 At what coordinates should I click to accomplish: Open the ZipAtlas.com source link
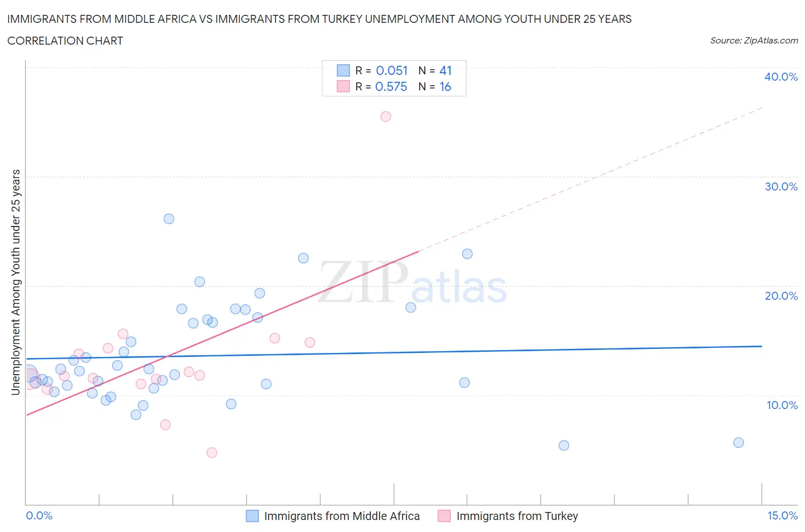753,41
